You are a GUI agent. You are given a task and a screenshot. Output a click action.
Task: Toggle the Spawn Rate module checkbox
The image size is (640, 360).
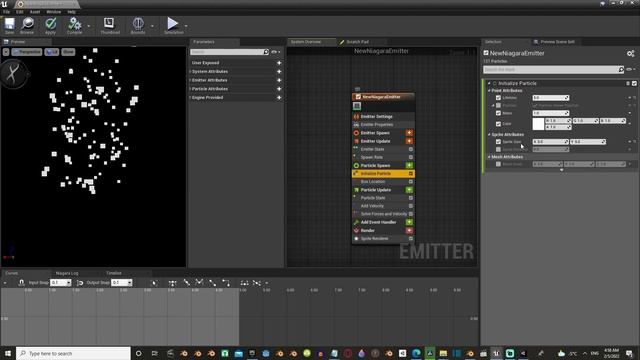(411, 157)
